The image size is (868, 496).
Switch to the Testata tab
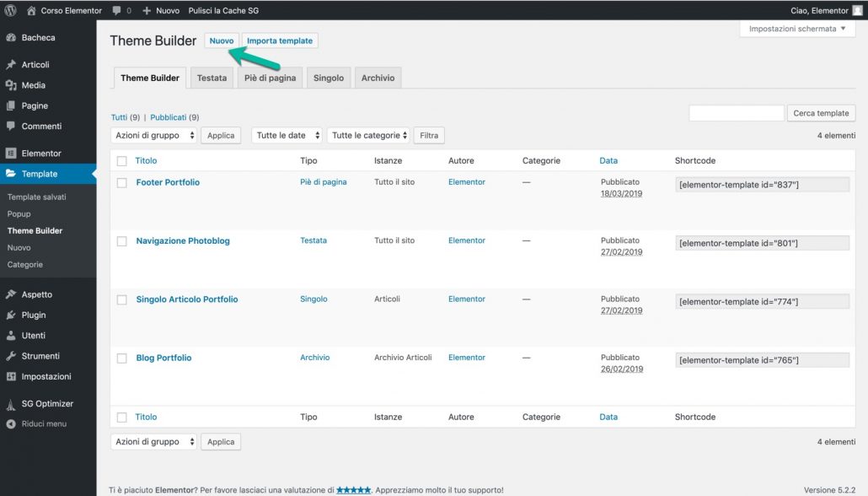pos(212,78)
